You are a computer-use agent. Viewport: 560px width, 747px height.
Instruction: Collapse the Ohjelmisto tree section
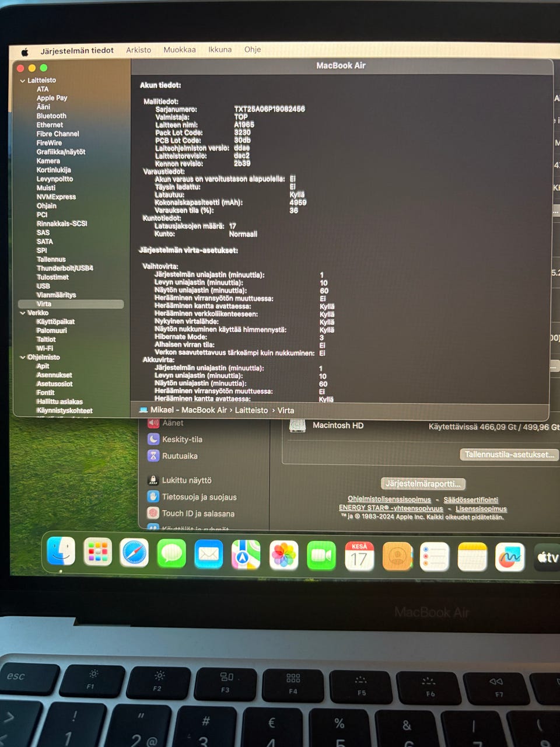(23, 357)
